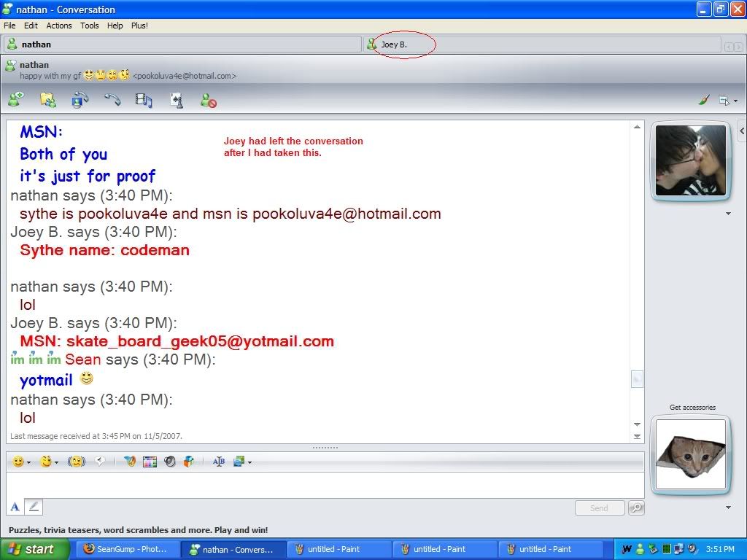Click the Show menu toolbar icon
The width and height of the screenshot is (747, 560).
(724, 101)
